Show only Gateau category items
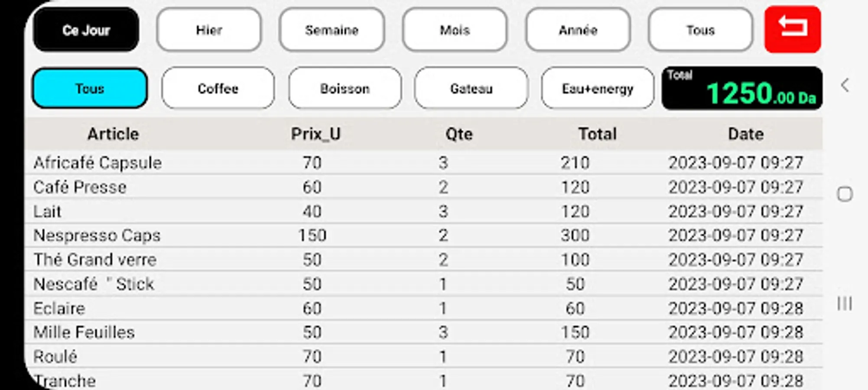Viewport: 868px width, 390px height. (471, 88)
